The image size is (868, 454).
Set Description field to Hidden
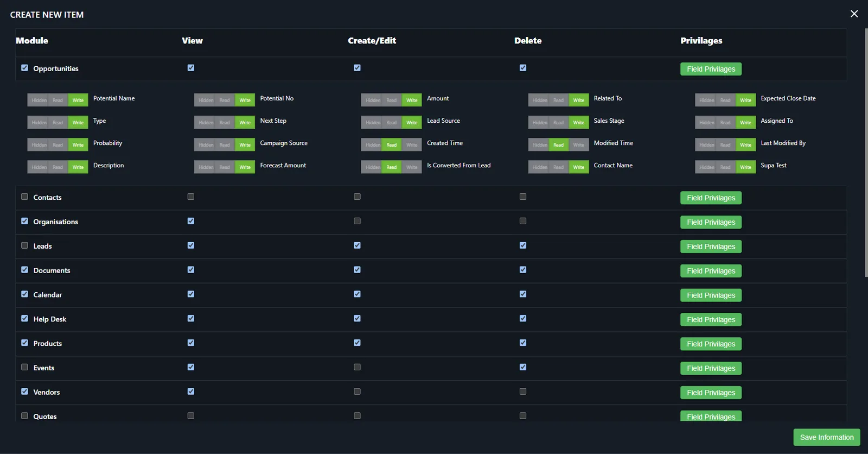point(39,167)
